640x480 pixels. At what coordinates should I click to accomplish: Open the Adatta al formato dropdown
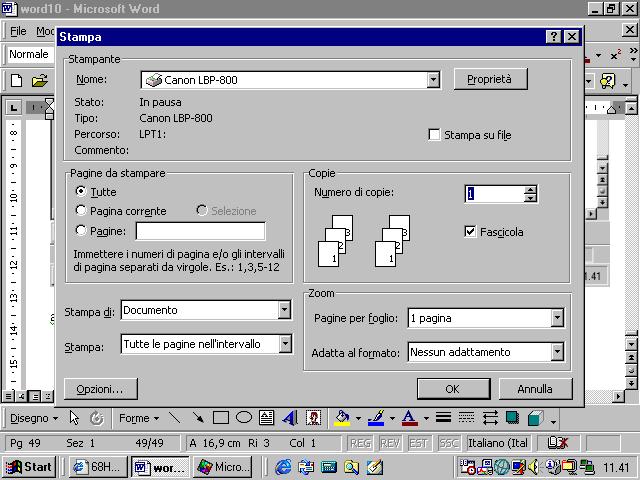[x=557, y=352]
